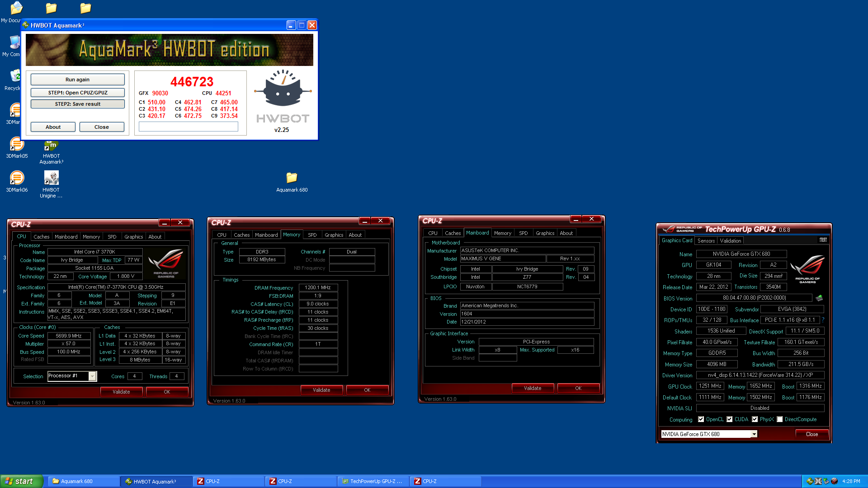Screen dimensions: 868x488
Task: Open the Recycle Bin icon
Action: point(13,80)
